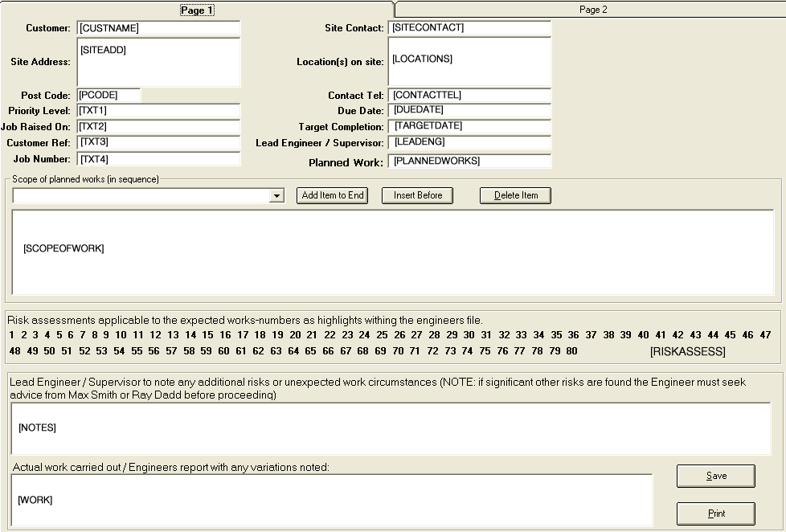The height and width of the screenshot is (532, 786).
Task: Select risk assessment number 60
Action: (x=223, y=351)
